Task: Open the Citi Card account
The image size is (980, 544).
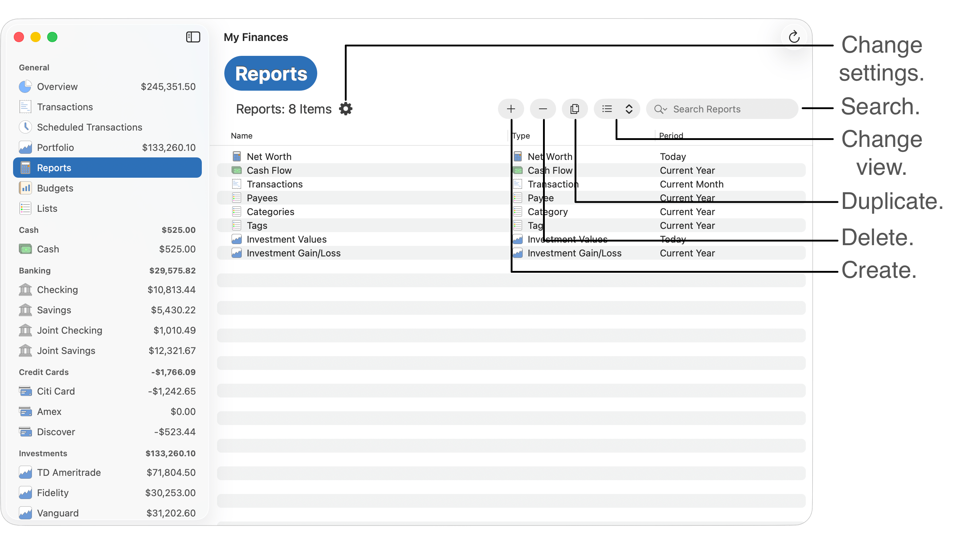Action: pos(56,391)
